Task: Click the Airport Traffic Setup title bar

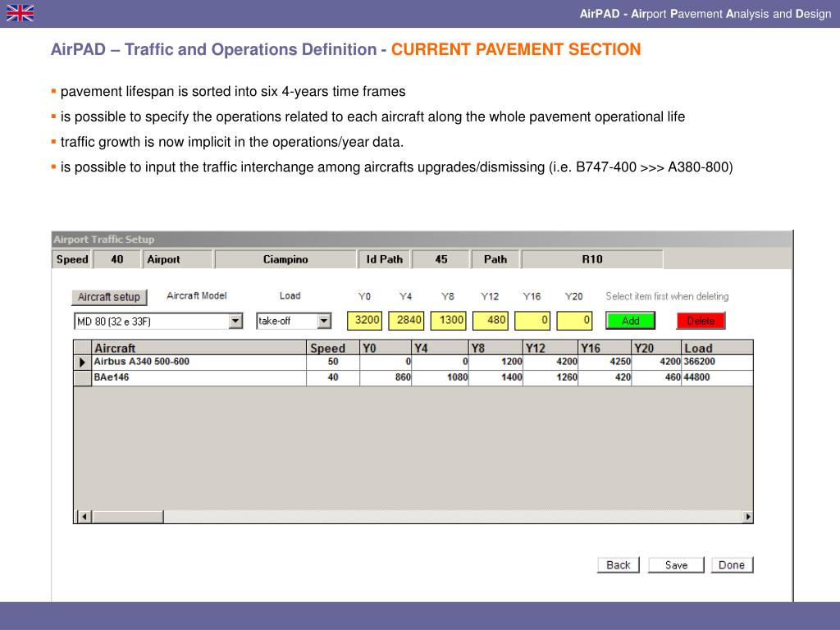Action: (422, 240)
